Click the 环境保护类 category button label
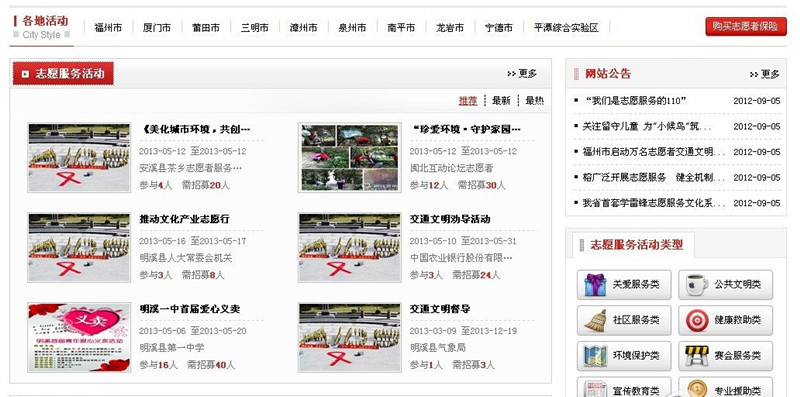 tap(636, 356)
